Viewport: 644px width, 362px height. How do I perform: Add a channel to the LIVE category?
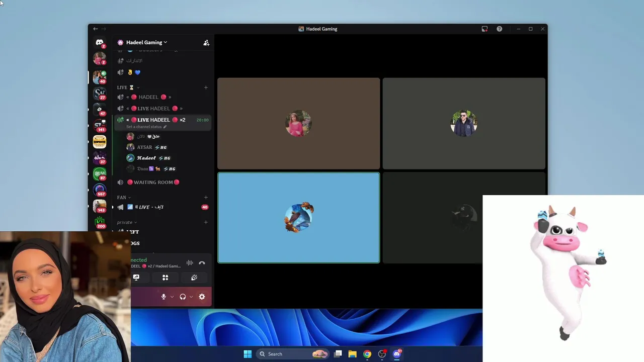206,87
